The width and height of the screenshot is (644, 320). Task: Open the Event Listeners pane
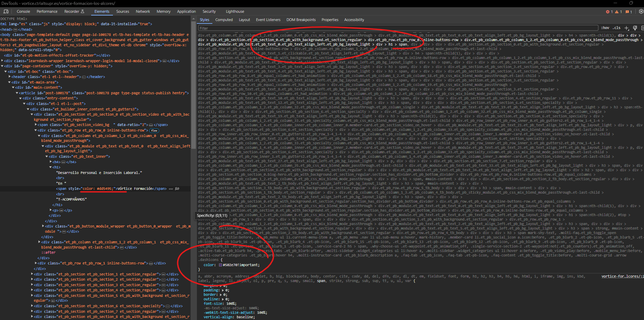(268, 20)
